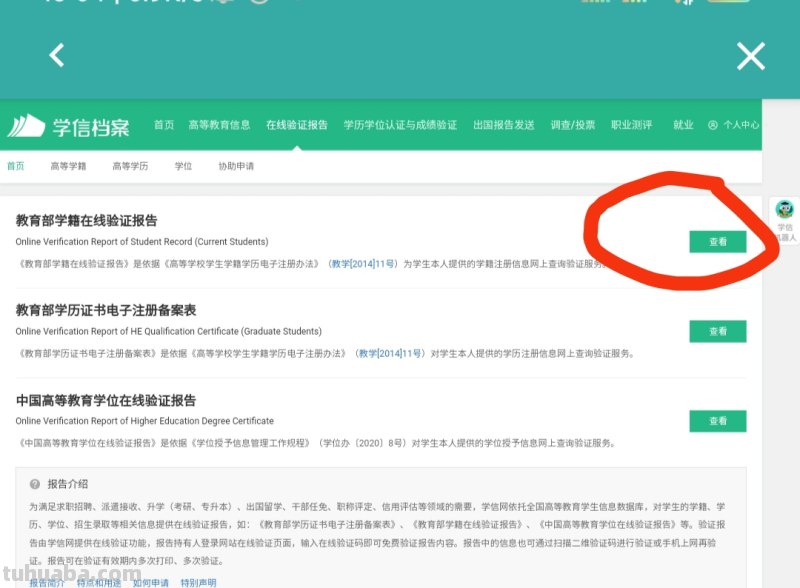Image resolution: width=800 pixels, height=588 pixels.
Task: Open the 个人中心 user menu
Action: point(734,125)
